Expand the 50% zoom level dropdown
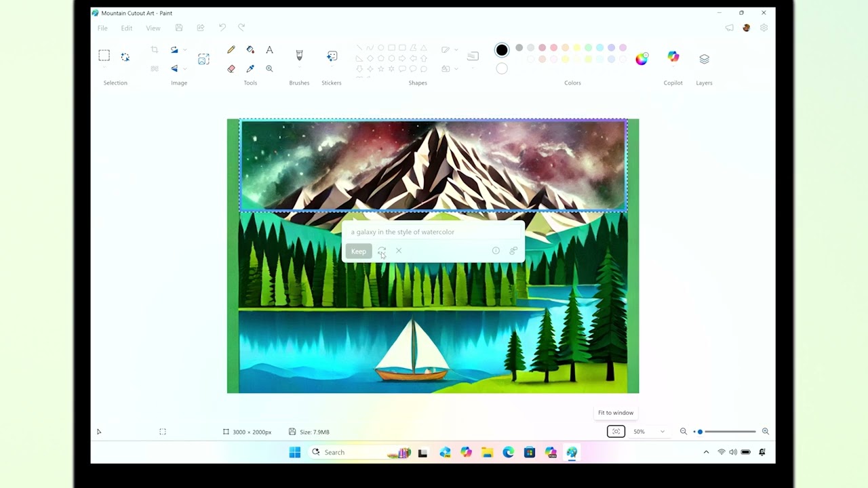This screenshot has height=488, width=868. point(663,432)
